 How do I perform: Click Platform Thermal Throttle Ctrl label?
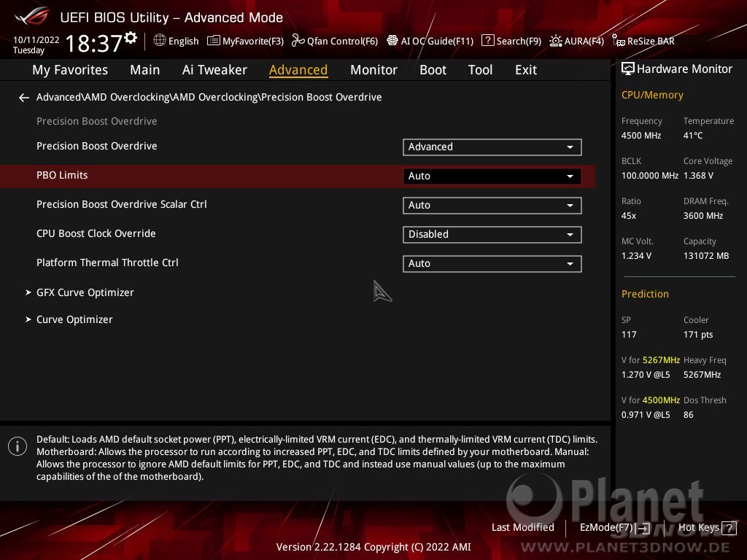pyautogui.click(x=107, y=262)
